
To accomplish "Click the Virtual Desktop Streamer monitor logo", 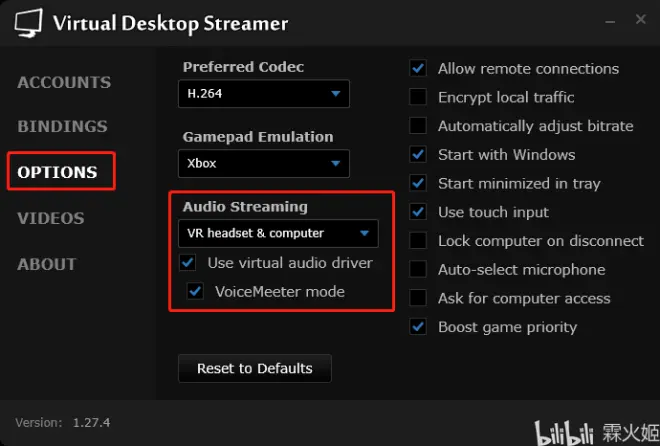I will tap(29, 23).
